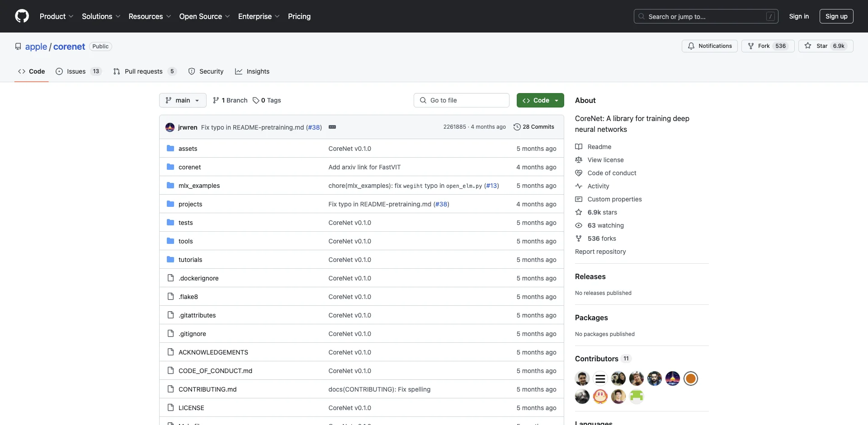Click the Code of conduct heart icon
Viewport: 868px width, 425px height.
(x=579, y=173)
